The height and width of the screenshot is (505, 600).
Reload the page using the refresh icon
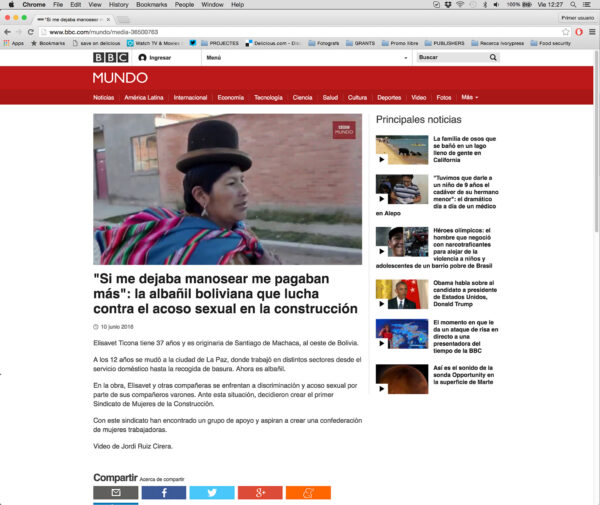(x=31, y=31)
